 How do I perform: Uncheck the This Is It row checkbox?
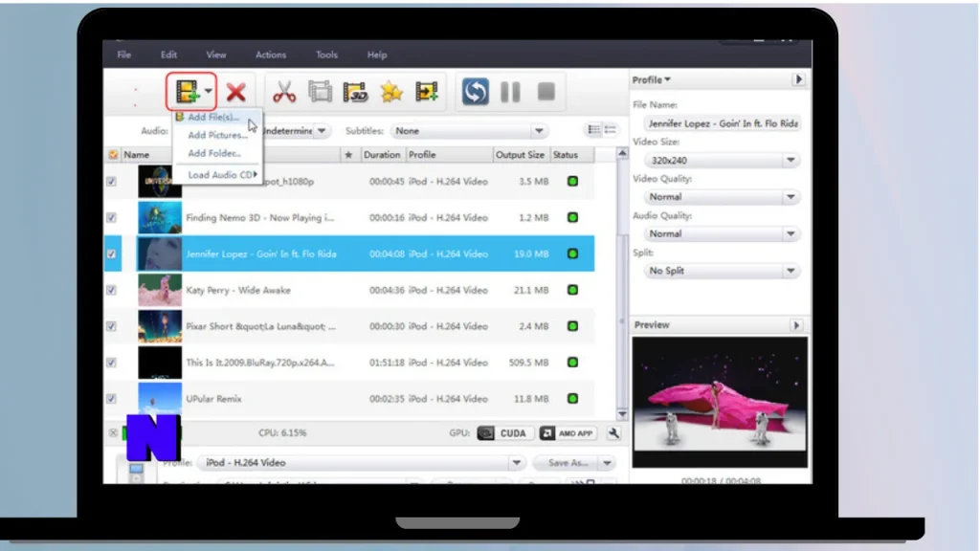point(111,363)
